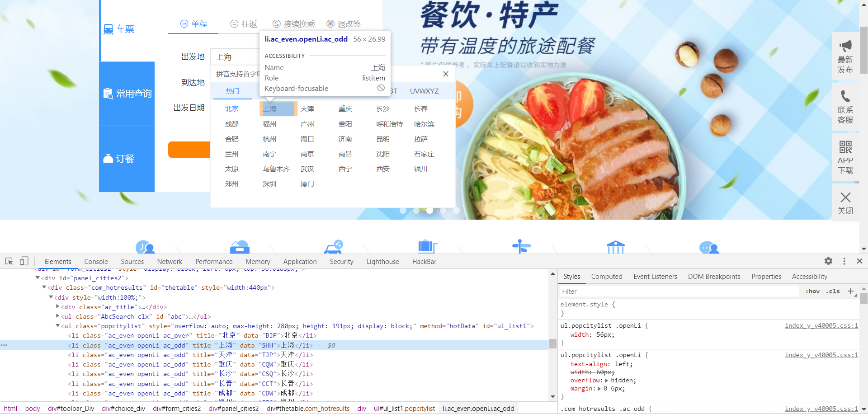Toggle element state with :hov
Screen dimensions: 868x414
[x=812, y=291]
